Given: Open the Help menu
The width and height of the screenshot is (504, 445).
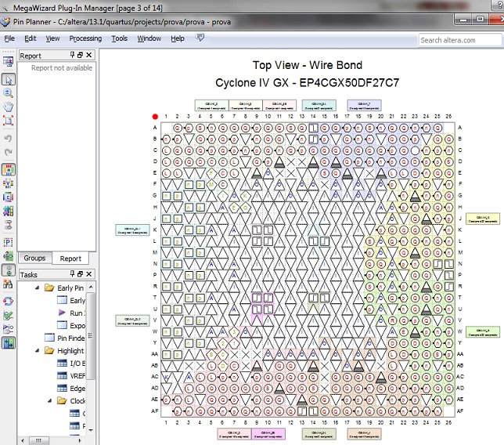Looking at the screenshot, I should pyautogui.click(x=178, y=38).
